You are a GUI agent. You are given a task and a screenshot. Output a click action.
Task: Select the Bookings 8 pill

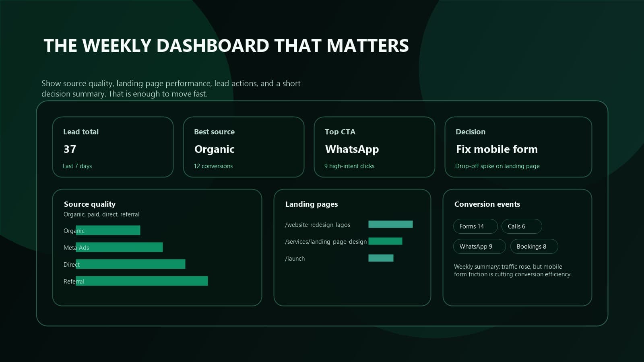(534, 246)
